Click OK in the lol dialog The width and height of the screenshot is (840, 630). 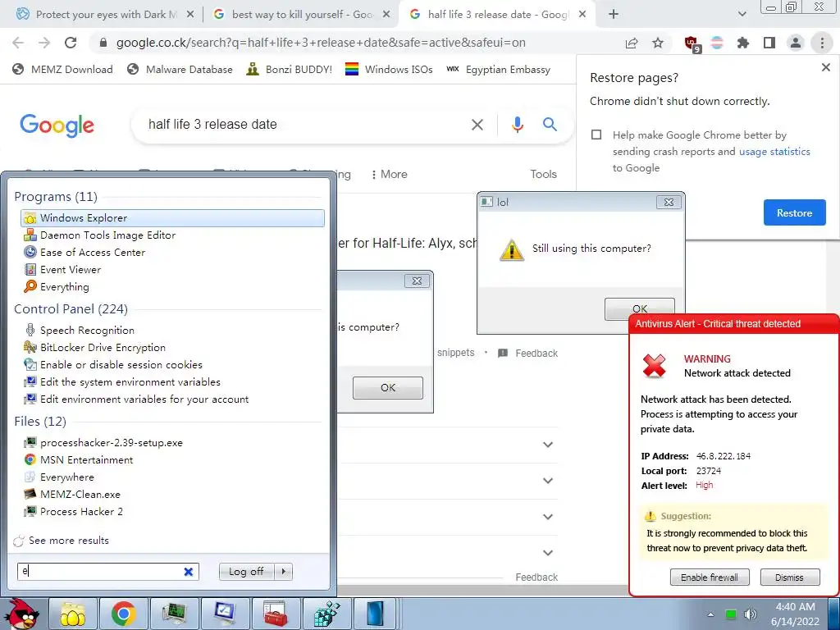coord(640,308)
